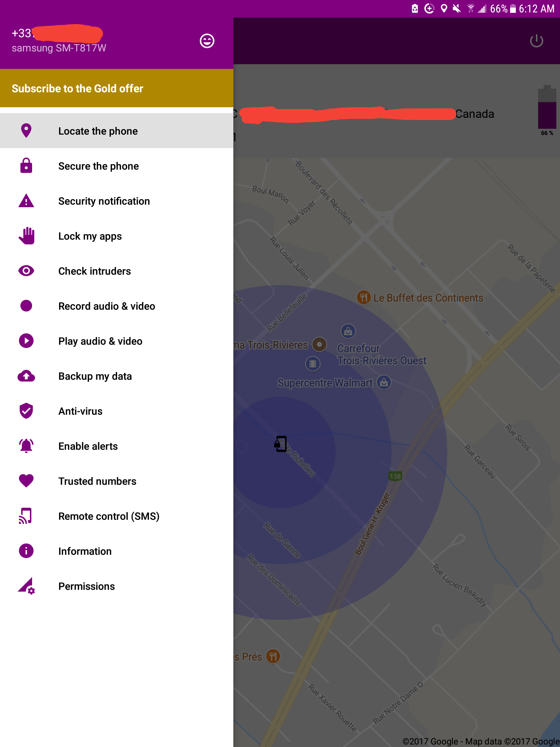Choose Play audio & video option

coord(117,341)
